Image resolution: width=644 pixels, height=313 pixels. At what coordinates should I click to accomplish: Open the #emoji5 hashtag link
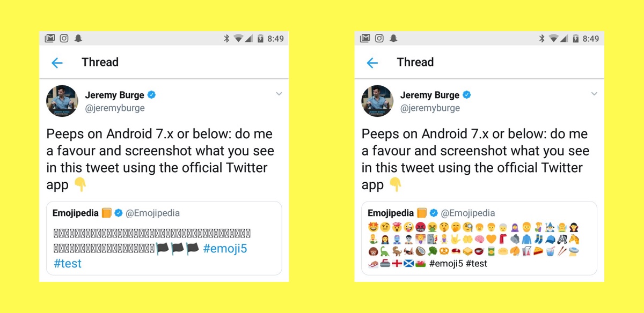(x=226, y=248)
